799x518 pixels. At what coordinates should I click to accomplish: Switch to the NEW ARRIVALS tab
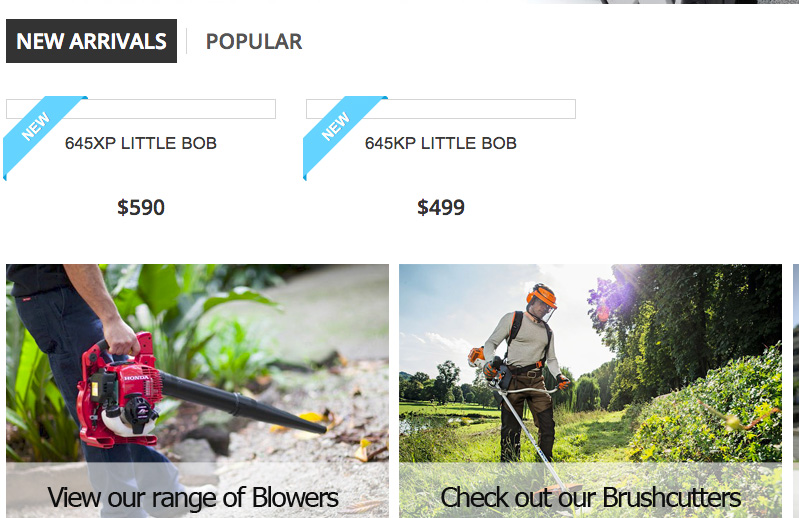[x=91, y=41]
